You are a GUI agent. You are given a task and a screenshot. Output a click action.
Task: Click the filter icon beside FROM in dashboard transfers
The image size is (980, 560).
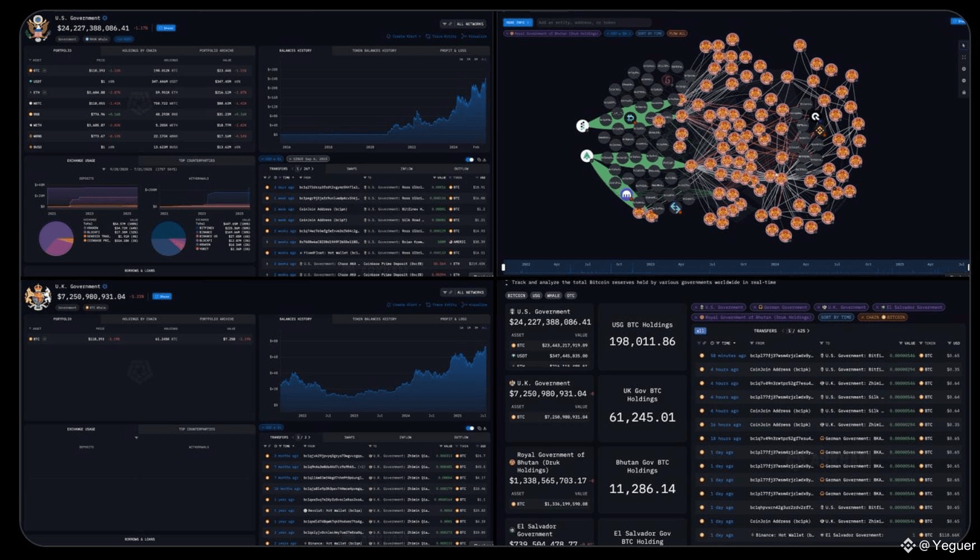click(x=752, y=343)
